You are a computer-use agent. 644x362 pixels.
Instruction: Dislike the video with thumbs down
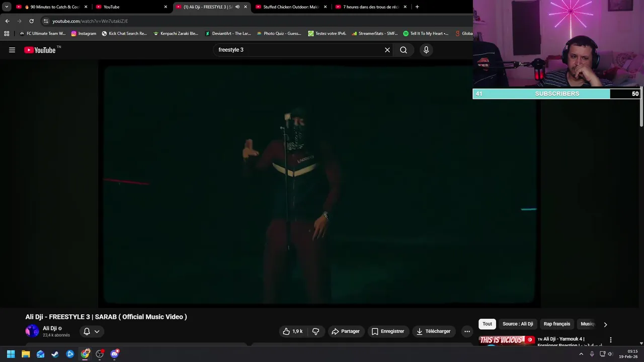316,331
